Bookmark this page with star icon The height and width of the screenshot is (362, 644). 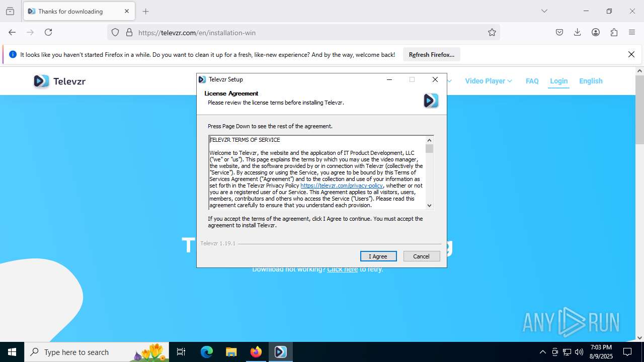(x=492, y=32)
